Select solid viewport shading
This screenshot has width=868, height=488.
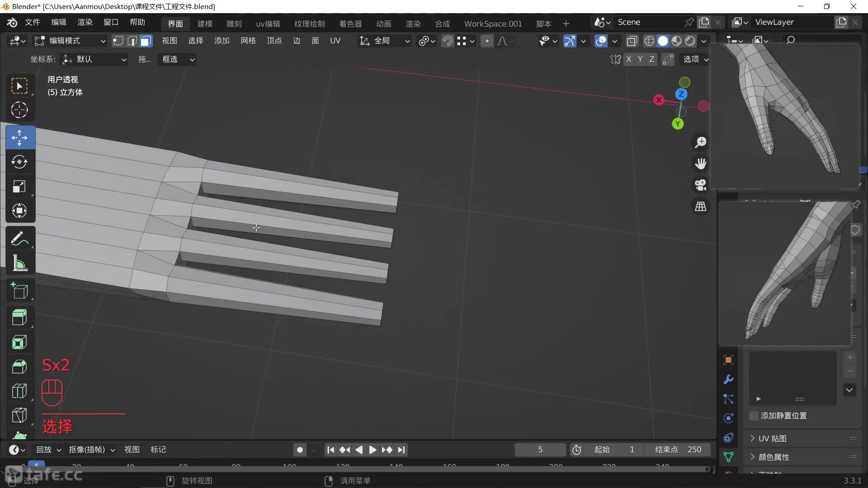pyautogui.click(x=663, y=41)
